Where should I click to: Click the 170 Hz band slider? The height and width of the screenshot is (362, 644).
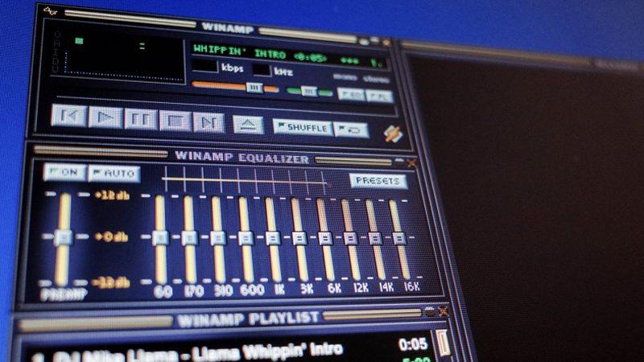[x=189, y=238]
